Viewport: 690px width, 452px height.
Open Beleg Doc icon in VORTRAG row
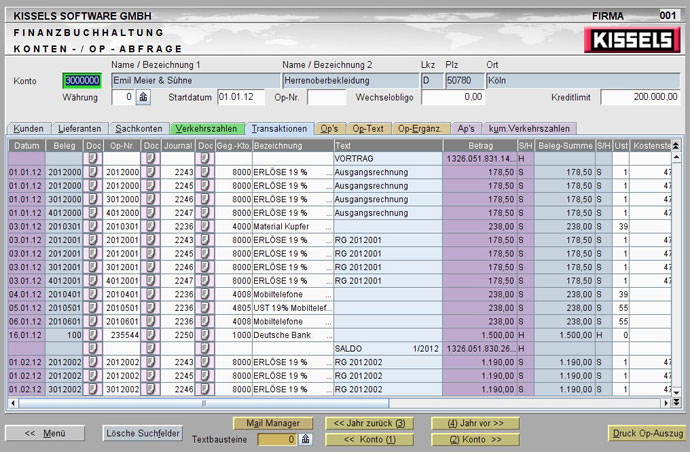pos(93,158)
